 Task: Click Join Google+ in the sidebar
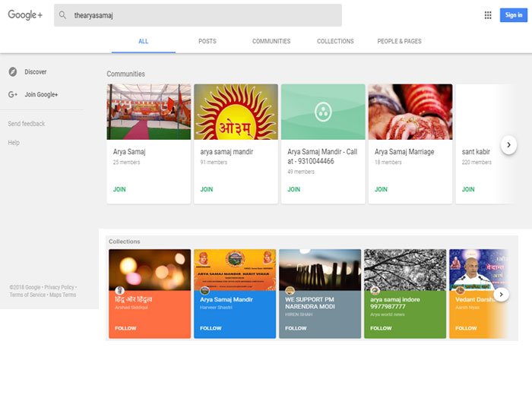(41, 95)
